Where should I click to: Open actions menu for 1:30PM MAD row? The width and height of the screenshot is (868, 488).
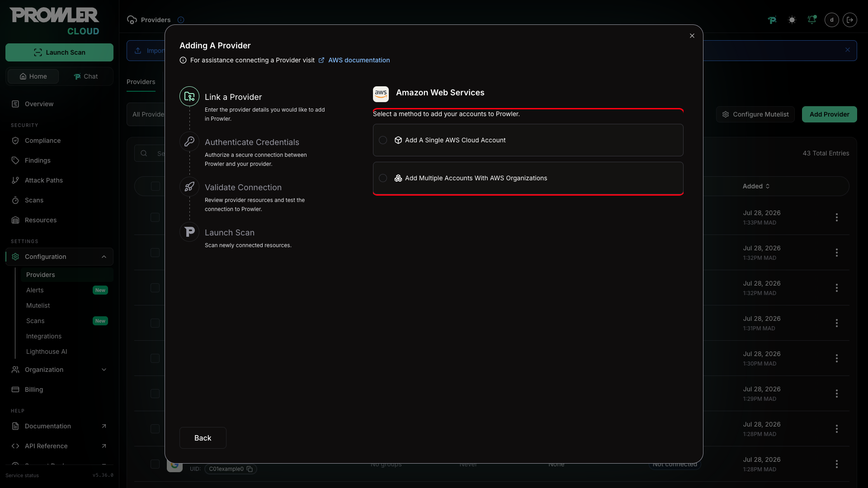tap(837, 358)
